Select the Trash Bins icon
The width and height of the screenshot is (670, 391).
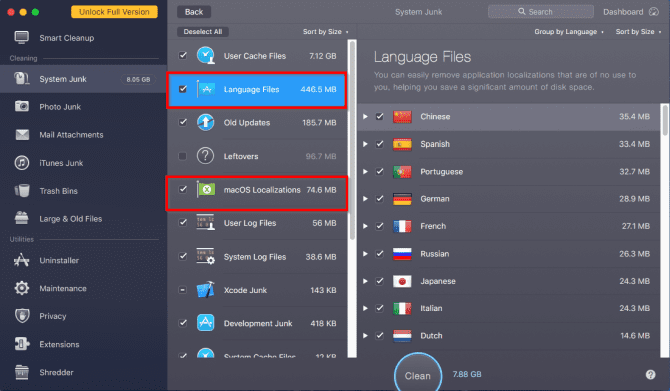point(22,191)
